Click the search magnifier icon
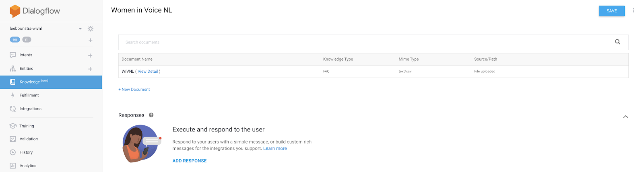 [x=617, y=42]
